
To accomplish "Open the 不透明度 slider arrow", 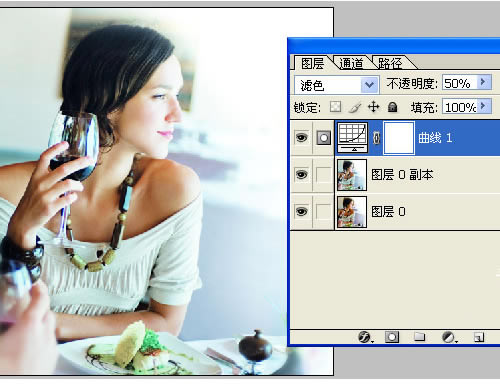I will point(484,82).
